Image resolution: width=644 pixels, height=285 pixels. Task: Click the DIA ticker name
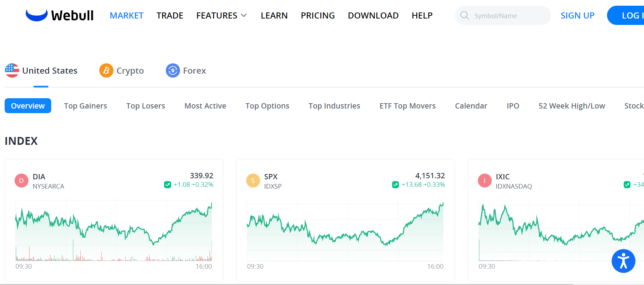pyautogui.click(x=39, y=176)
